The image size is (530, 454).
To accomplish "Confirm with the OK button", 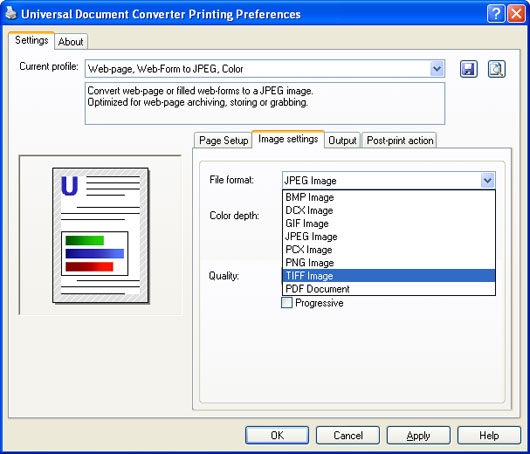I will 277,435.
